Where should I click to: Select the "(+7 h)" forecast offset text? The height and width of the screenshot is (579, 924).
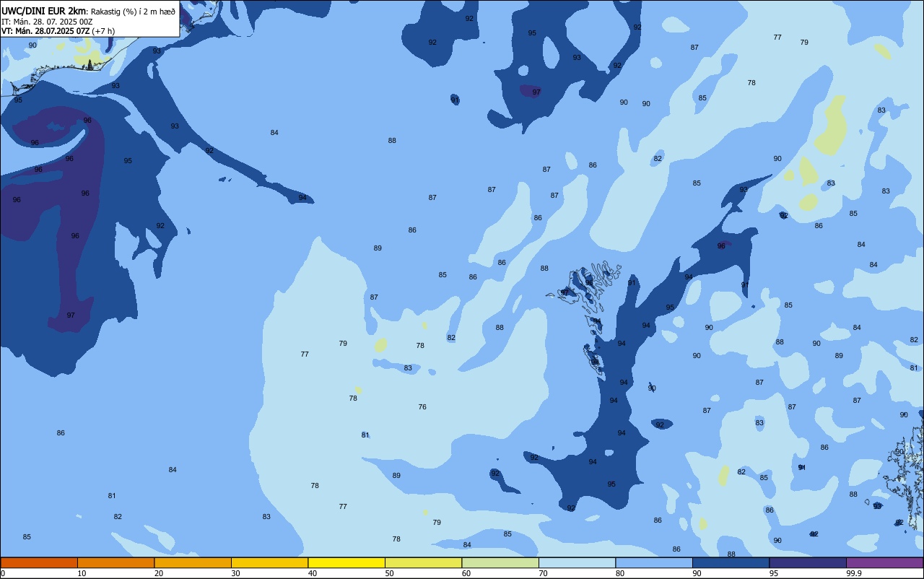tap(103, 31)
